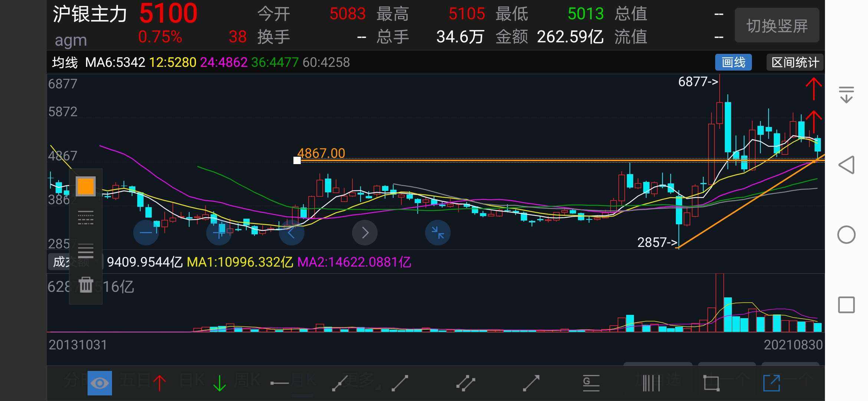
Task: Tap the 2857-> low price marker
Action: point(657,242)
